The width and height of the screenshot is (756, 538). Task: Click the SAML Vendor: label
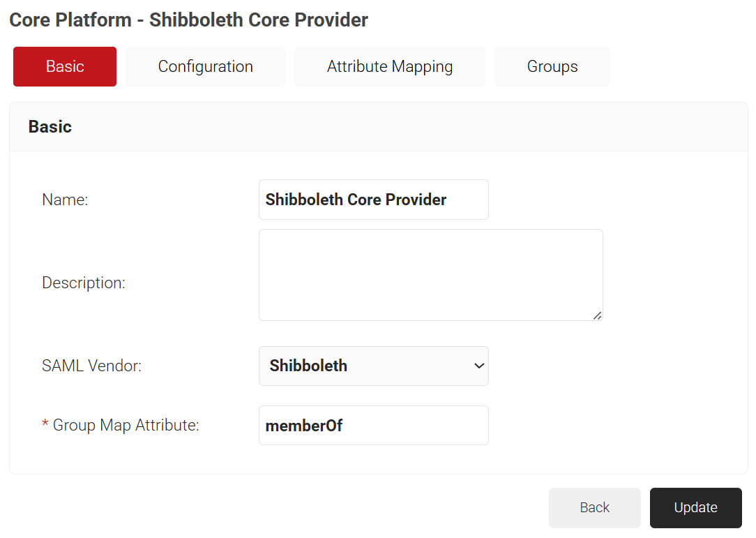click(x=91, y=366)
